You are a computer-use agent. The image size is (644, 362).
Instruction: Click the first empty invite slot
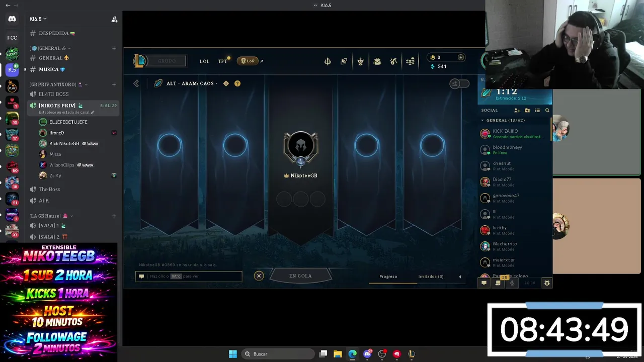[x=170, y=146]
